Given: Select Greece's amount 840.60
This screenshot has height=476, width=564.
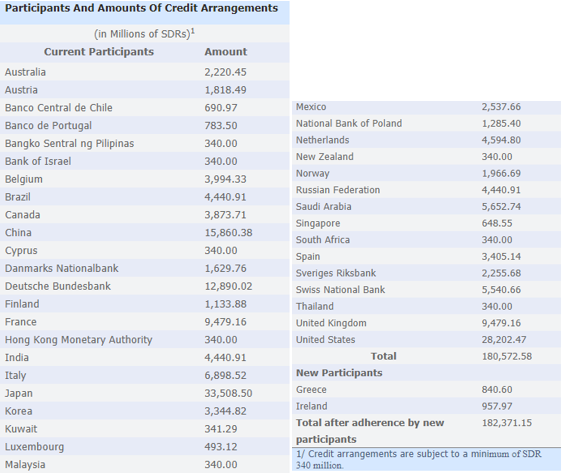Looking at the screenshot, I should point(497,390).
